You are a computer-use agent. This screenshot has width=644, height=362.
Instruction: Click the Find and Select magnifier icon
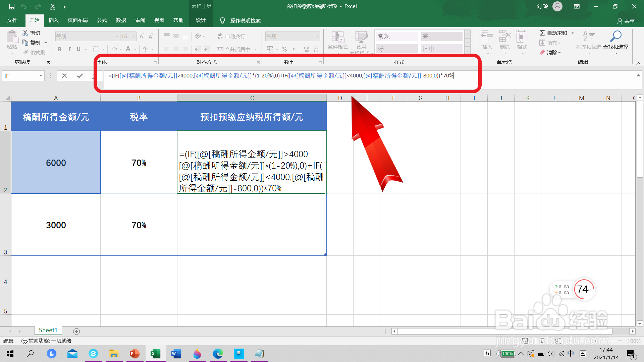[615, 36]
